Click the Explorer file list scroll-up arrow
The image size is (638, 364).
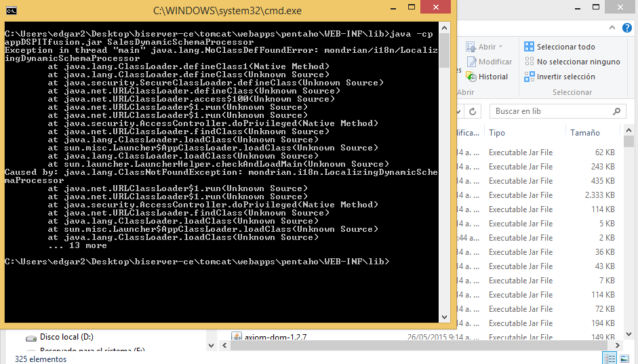coord(629,131)
